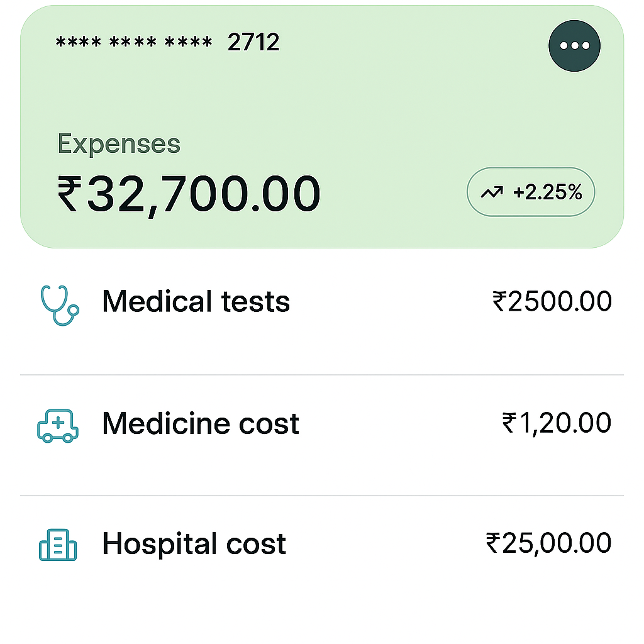The width and height of the screenshot is (644, 644).
Task: Click the stethoscope Medical tests icon
Action: [59, 305]
